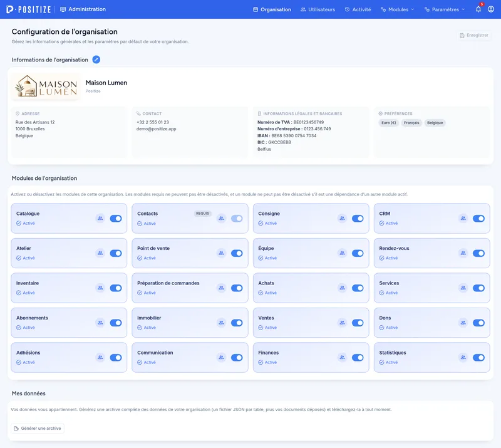Open user access for Achats module
501x448 pixels.
pyautogui.click(x=342, y=288)
